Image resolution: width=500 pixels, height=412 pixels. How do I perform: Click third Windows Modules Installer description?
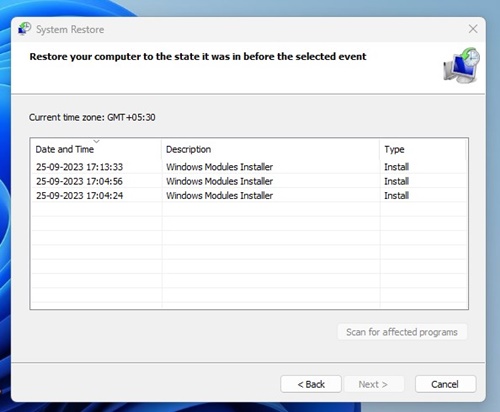pos(219,195)
